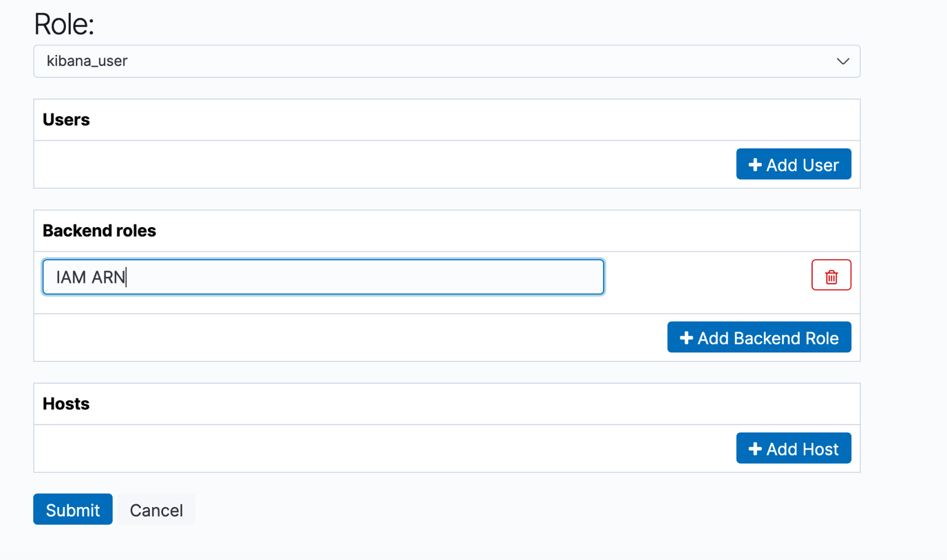Click the kibana_user text in the selector

point(87,61)
